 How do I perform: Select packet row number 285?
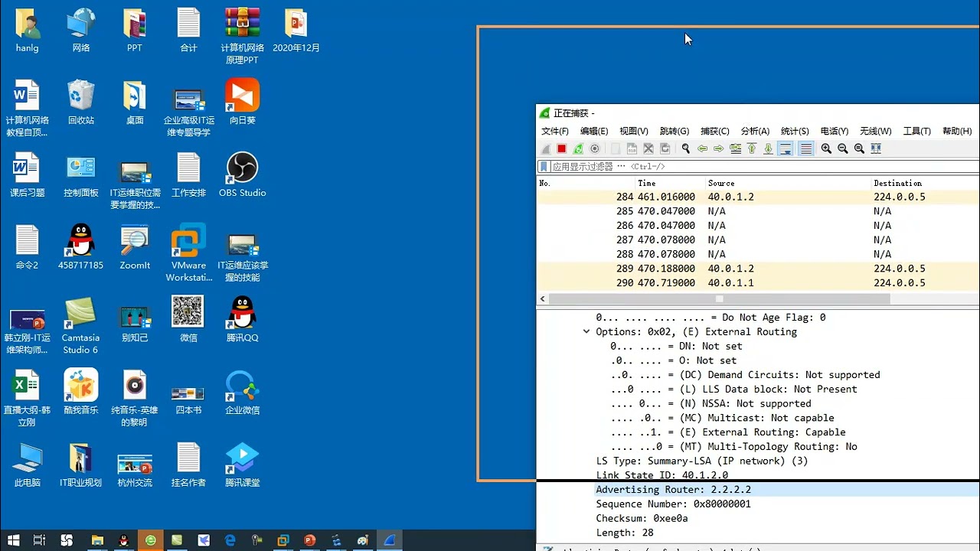(x=758, y=211)
